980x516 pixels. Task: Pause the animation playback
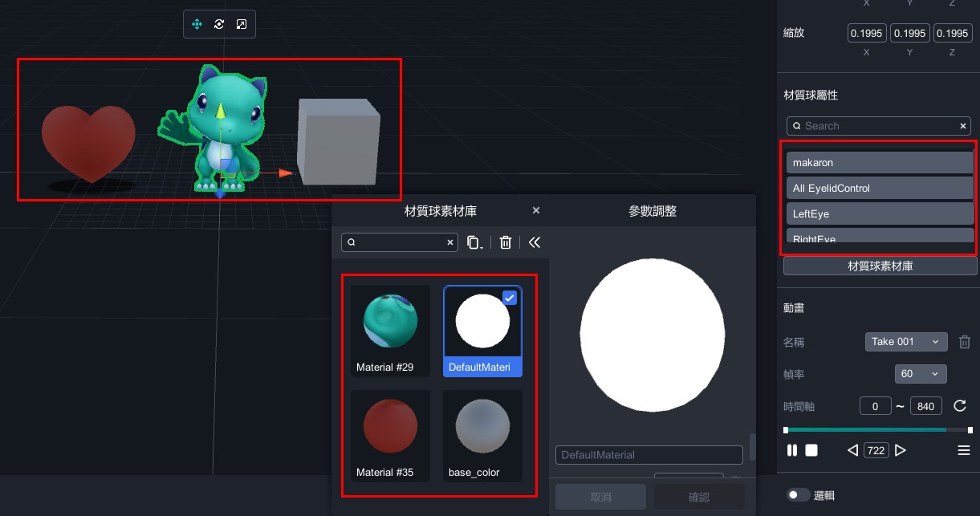pyautogui.click(x=792, y=451)
